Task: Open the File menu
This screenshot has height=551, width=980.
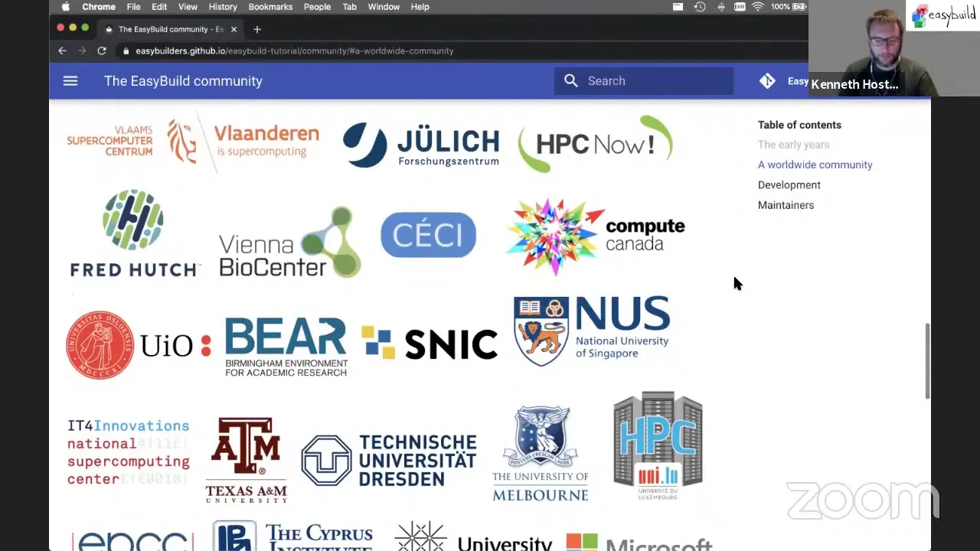Action: [x=133, y=7]
